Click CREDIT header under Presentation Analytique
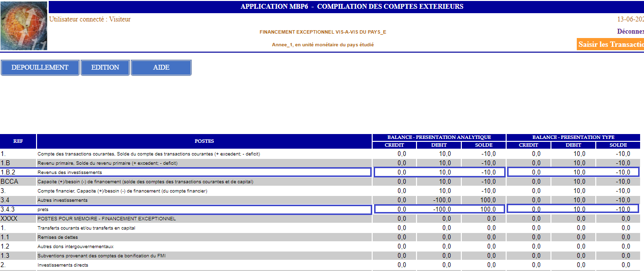This screenshot has height=271, width=644. (395, 145)
